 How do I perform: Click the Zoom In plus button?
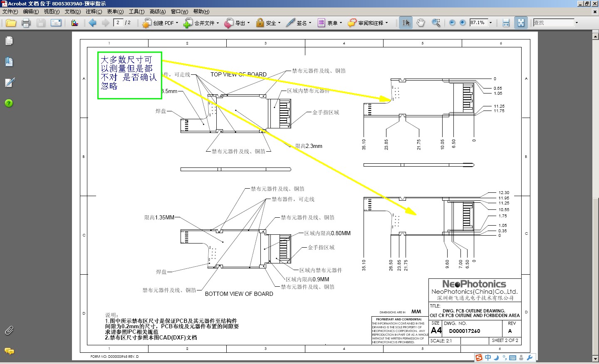463,23
